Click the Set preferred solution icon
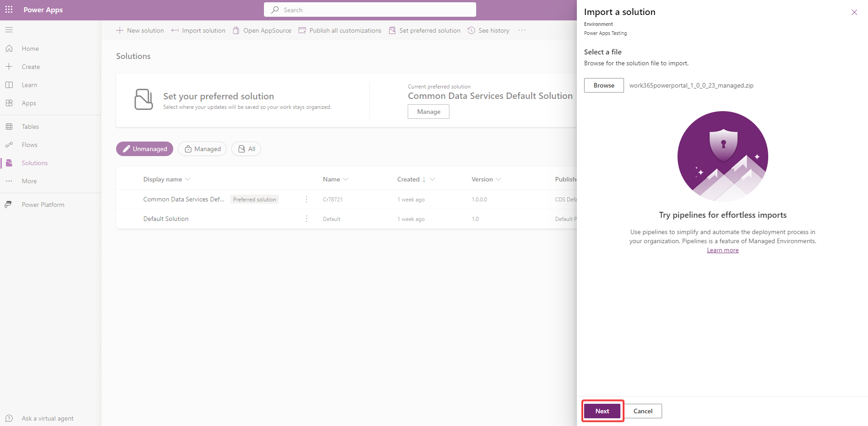The image size is (868, 426). coord(392,30)
